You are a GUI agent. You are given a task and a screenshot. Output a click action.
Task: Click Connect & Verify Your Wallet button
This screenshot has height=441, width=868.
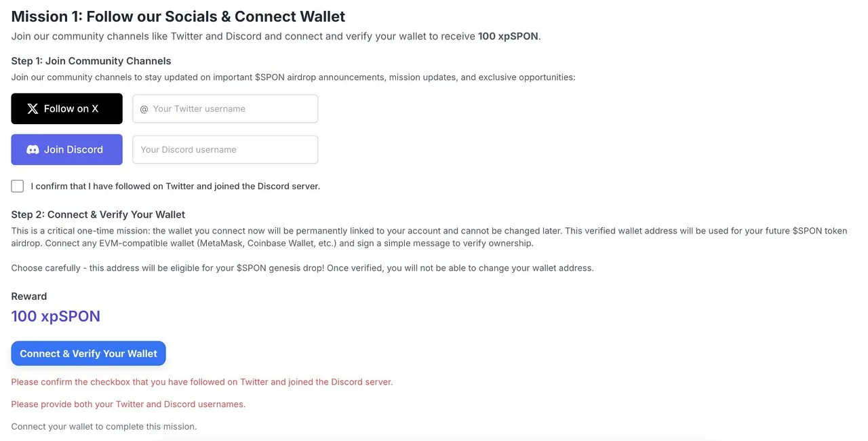[88, 353]
